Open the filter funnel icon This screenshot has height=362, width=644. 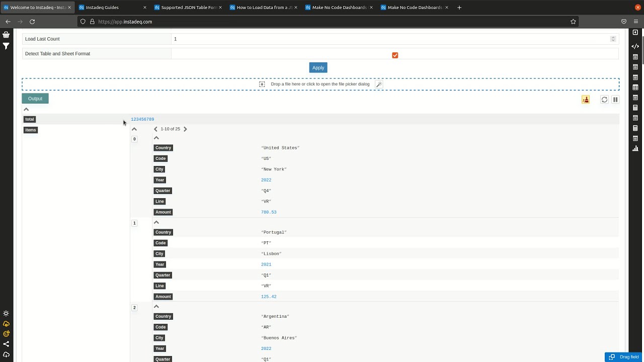click(x=6, y=46)
